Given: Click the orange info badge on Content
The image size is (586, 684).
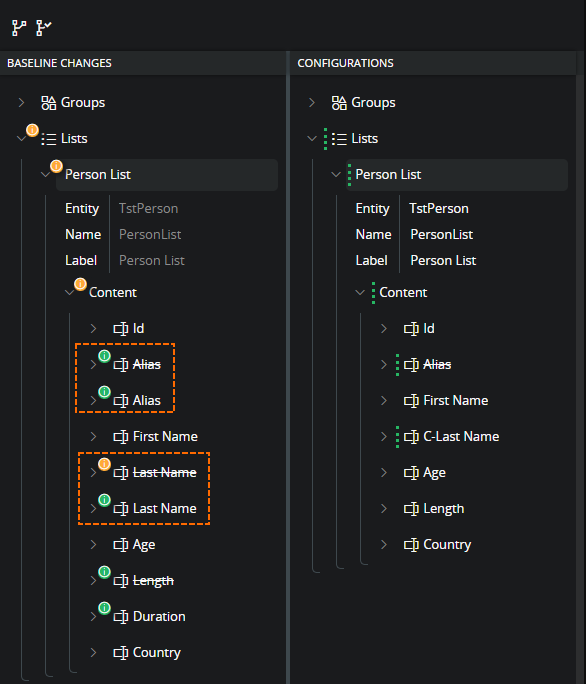Looking at the screenshot, I should [80, 284].
